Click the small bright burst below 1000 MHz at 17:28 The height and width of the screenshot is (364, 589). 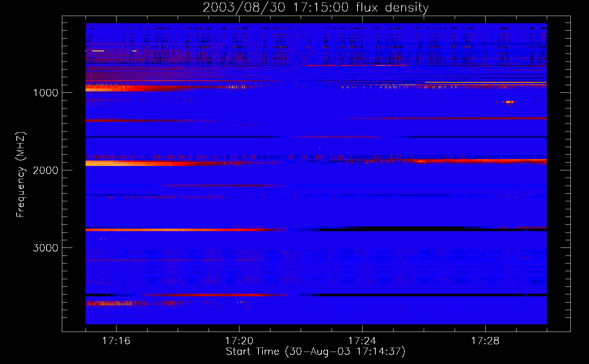(x=509, y=102)
